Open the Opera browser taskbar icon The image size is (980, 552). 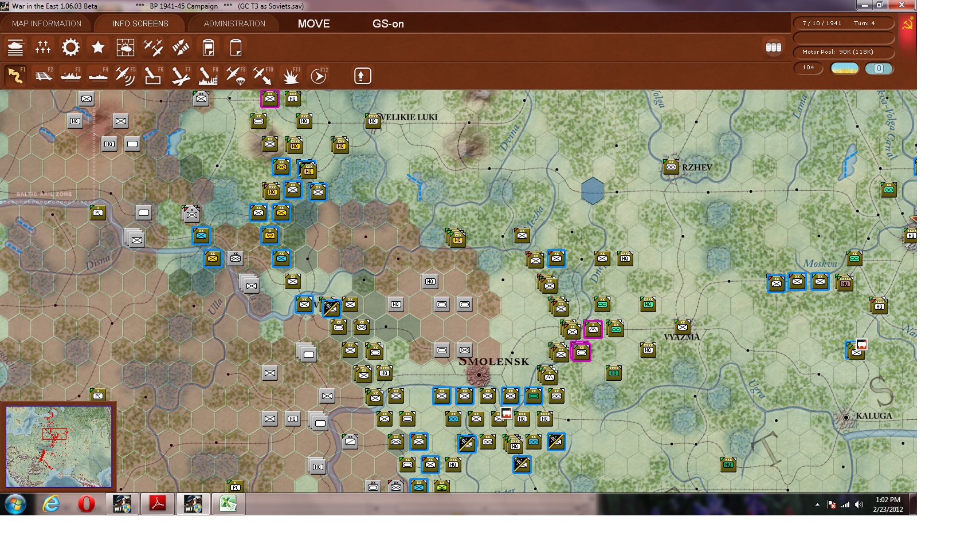87,504
